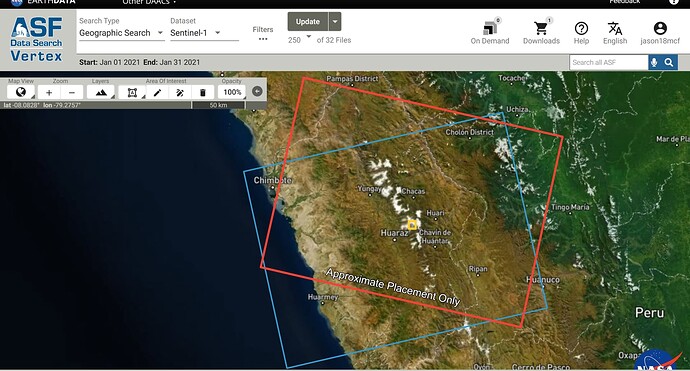Click the 50 km scale bar

coord(218,105)
